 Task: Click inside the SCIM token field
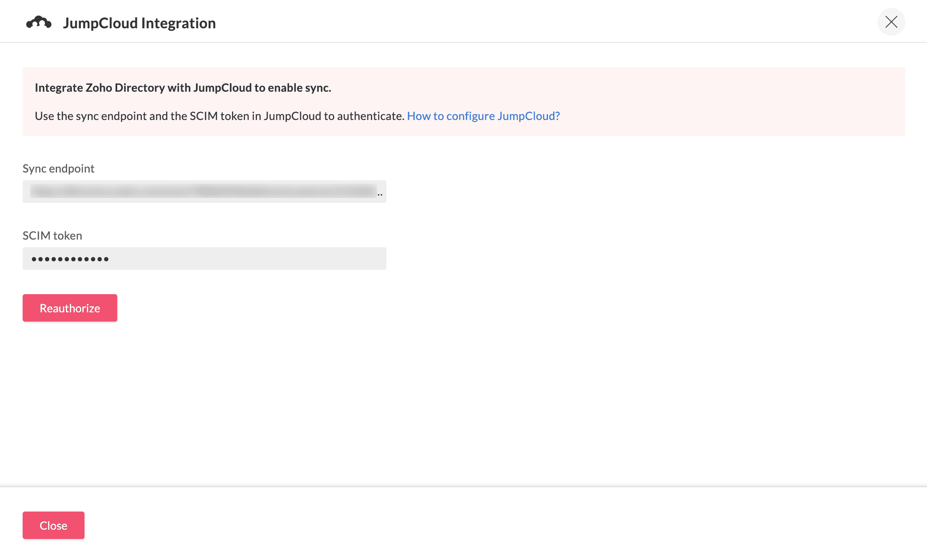pos(204,259)
